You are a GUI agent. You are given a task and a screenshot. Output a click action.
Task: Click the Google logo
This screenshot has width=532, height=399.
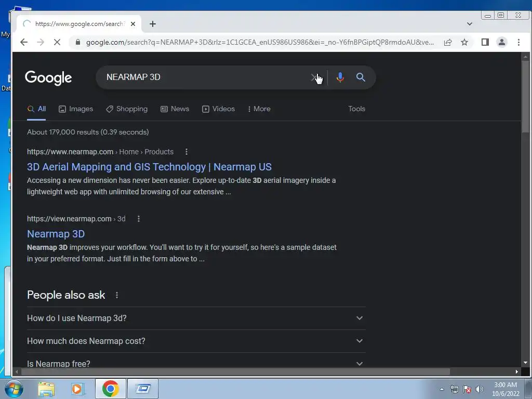tap(48, 78)
